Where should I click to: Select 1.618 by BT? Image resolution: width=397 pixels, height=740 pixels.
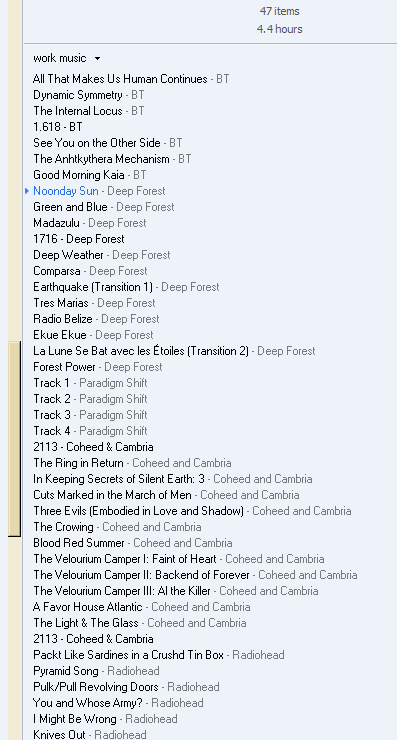point(58,127)
